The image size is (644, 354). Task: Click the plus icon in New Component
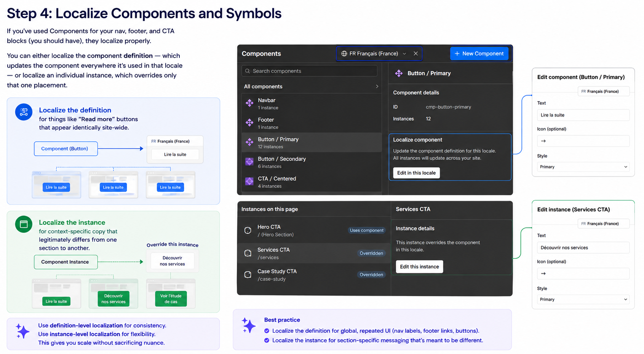pyautogui.click(x=457, y=54)
